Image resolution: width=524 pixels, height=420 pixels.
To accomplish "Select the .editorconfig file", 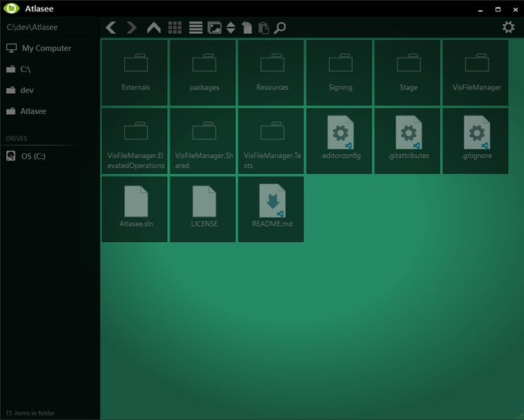I will click(339, 141).
